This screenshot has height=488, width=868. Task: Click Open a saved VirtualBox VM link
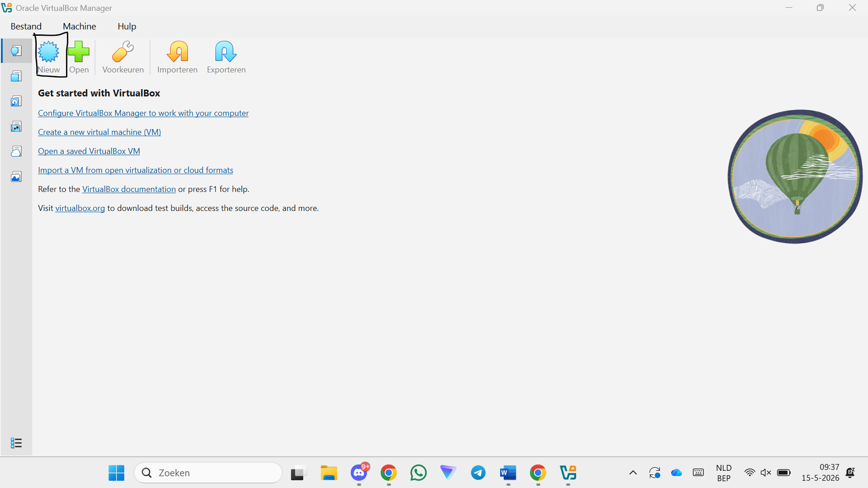click(89, 151)
